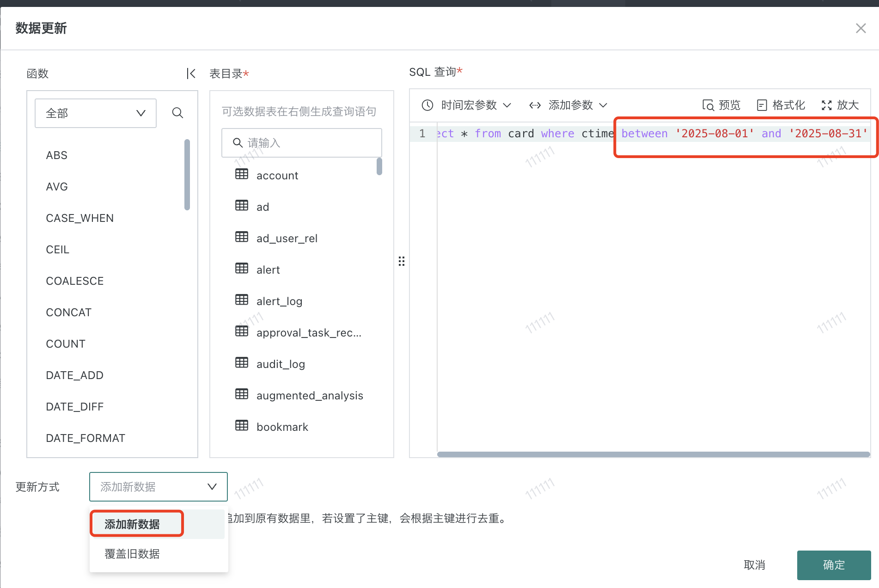Viewport: 879px width, 588px height.
Task: Click the augmented_analysis table icon
Action: pyautogui.click(x=242, y=394)
